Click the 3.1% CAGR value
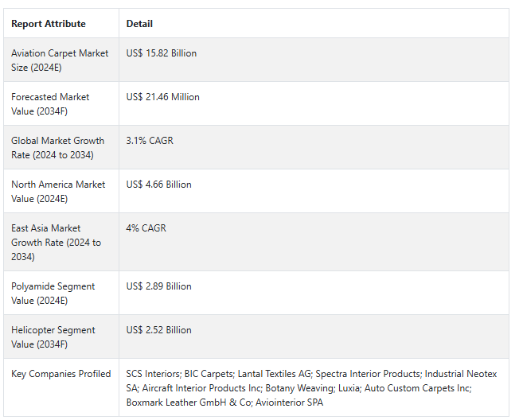Image resolution: width=519 pixels, height=420 pixels. (x=150, y=141)
